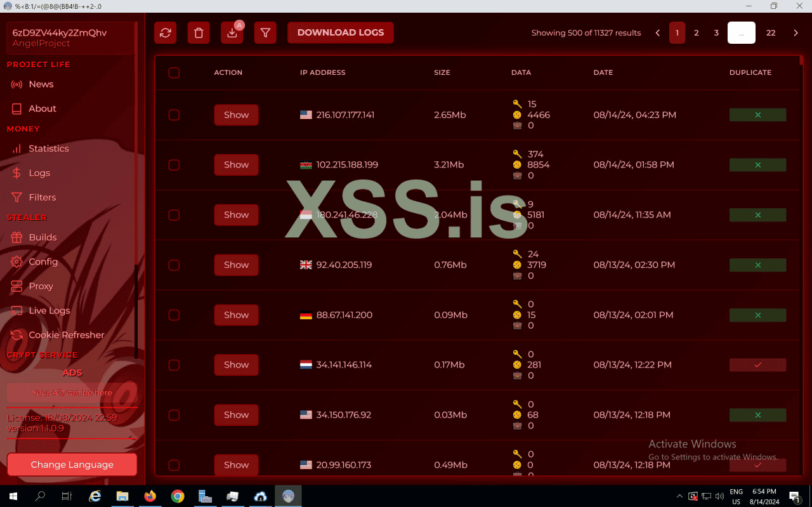
Task: Click the SIZE column header
Action: click(442, 73)
